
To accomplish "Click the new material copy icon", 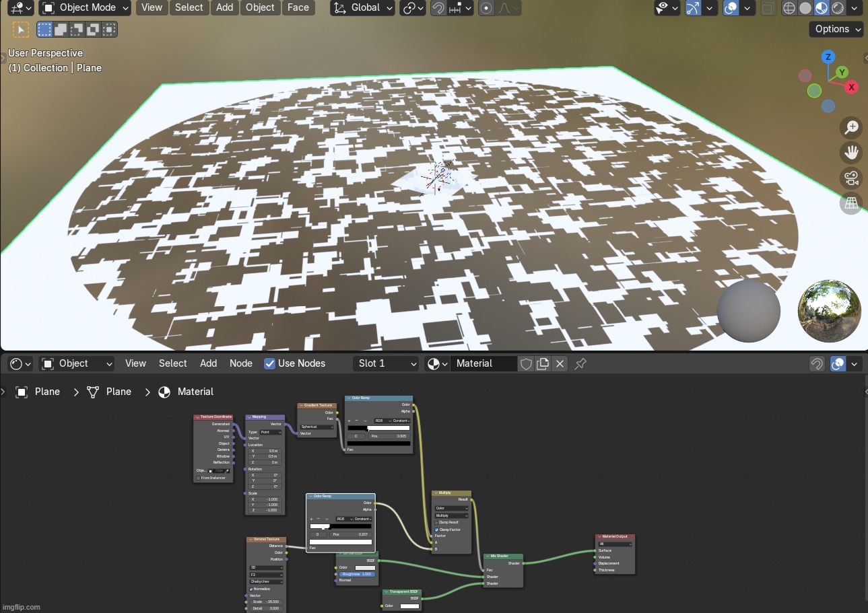I will coord(543,363).
